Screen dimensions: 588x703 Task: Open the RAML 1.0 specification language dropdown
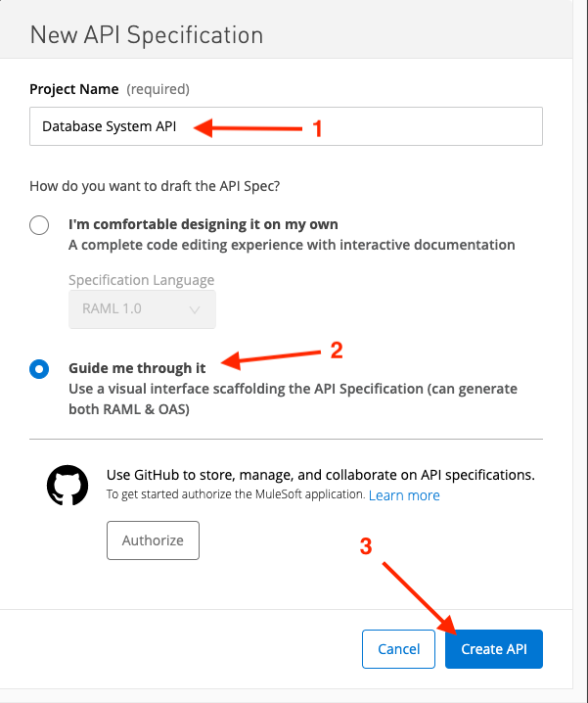[x=141, y=308]
